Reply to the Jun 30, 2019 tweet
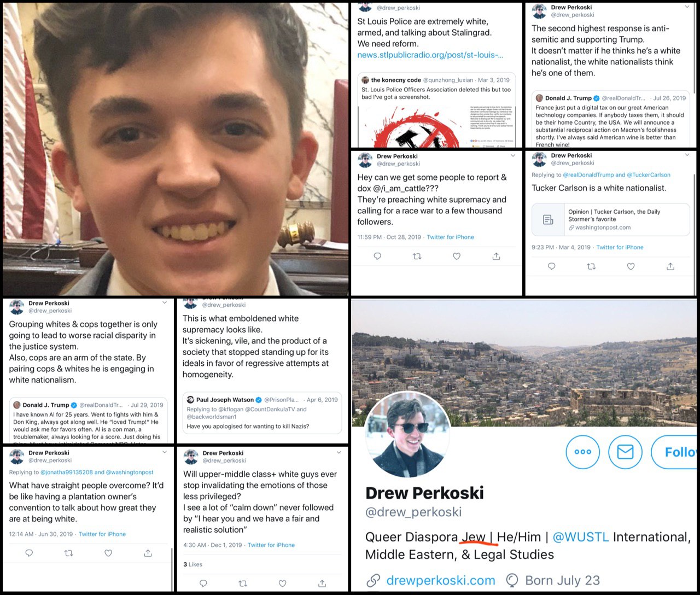Screen dimensions: 700x595 (x=29, y=553)
